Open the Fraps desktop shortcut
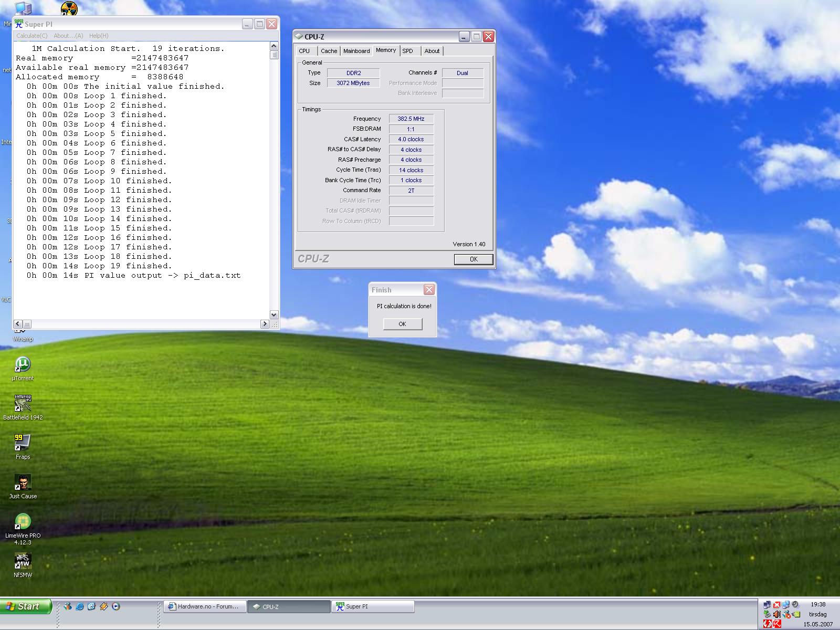 pyautogui.click(x=23, y=447)
